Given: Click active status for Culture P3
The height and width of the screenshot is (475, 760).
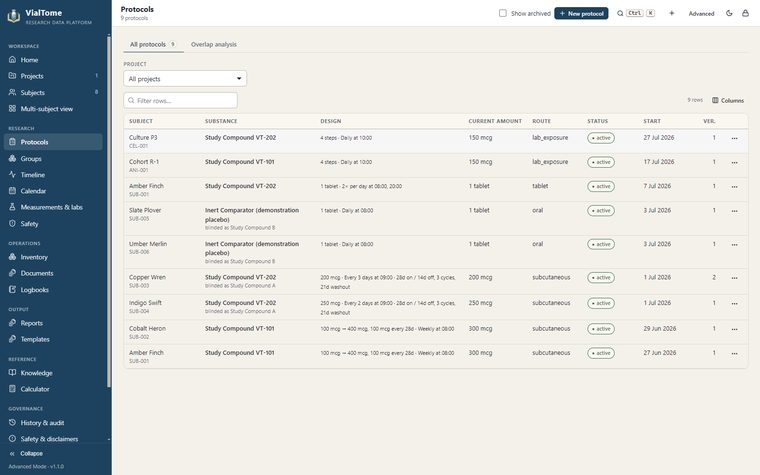Looking at the screenshot, I should point(601,138).
